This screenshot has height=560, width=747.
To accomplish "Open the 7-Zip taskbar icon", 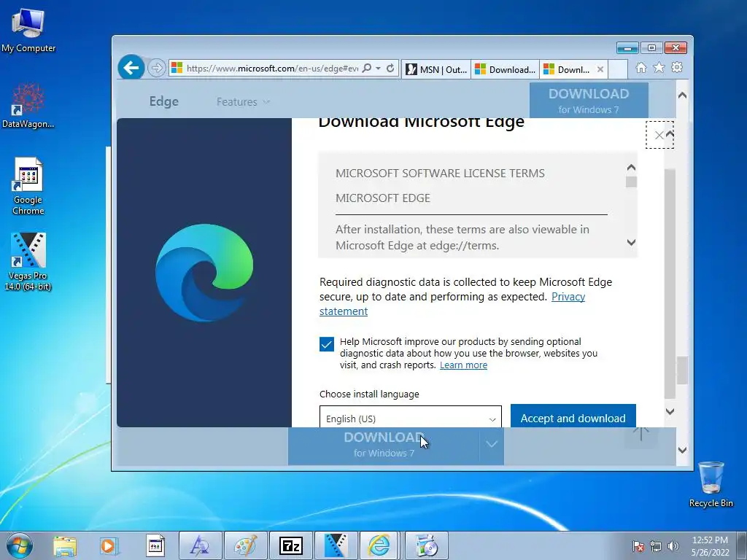I will (291, 545).
